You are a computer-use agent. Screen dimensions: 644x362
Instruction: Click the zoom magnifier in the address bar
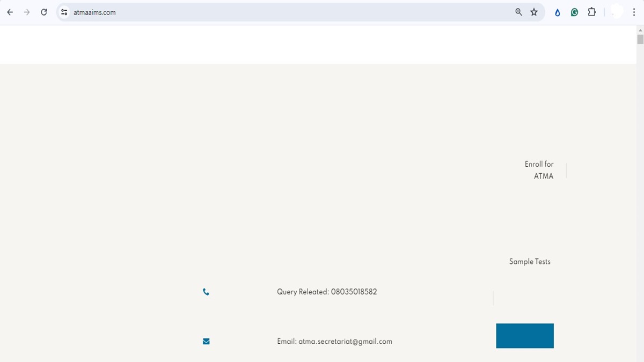[x=518, y=12]
